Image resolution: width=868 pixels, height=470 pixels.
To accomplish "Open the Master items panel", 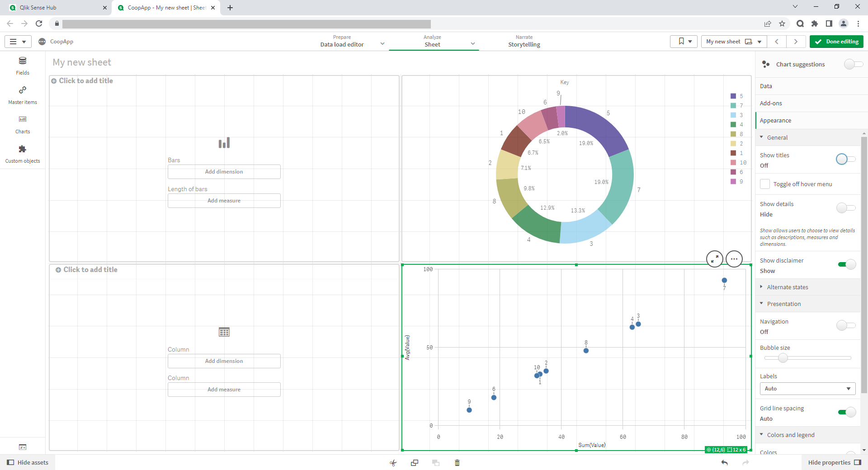I will click(23, 95).
